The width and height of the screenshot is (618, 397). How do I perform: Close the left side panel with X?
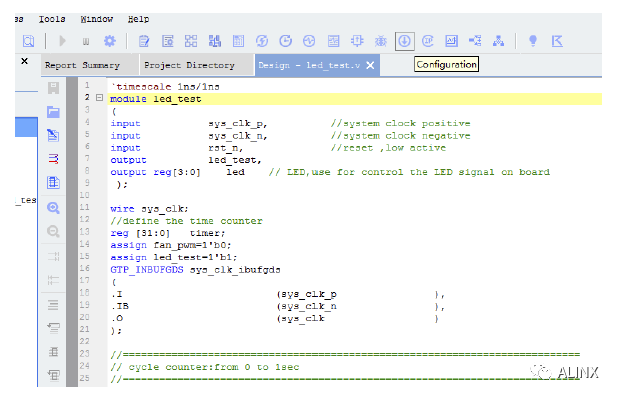point(24,61)
